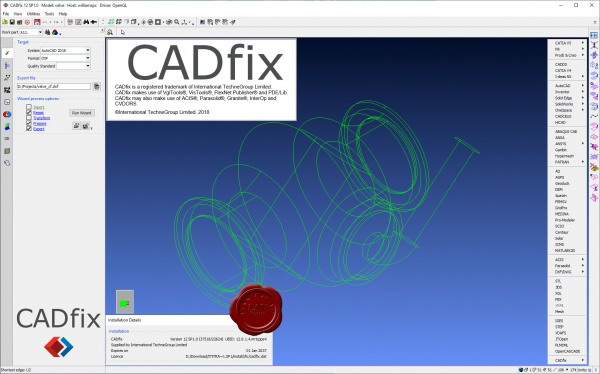This screenshot has width=600, height=374.
Task: Open the Quality Standard dropdown
Action: (x=73, y=66)
